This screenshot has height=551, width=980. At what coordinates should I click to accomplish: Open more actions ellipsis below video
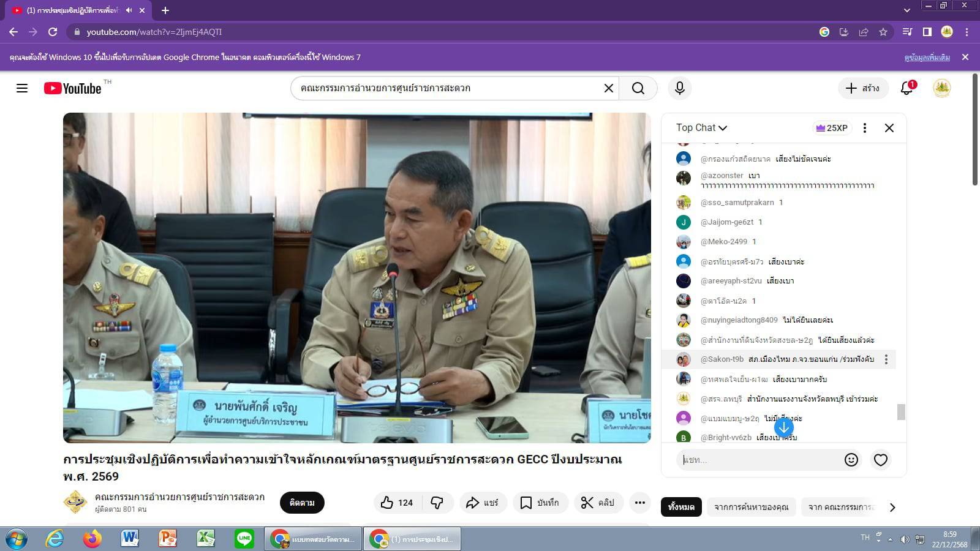click(x=639, y=503)
